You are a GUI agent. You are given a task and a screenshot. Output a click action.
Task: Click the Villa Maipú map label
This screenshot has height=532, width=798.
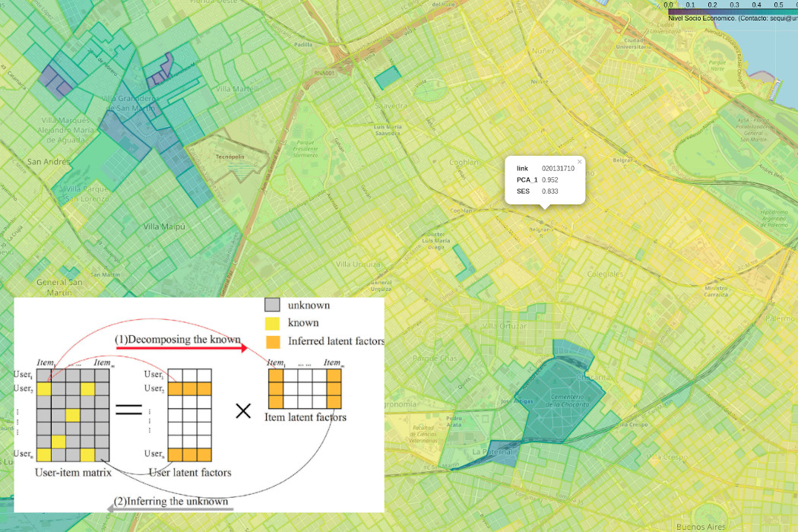(165, 226)
